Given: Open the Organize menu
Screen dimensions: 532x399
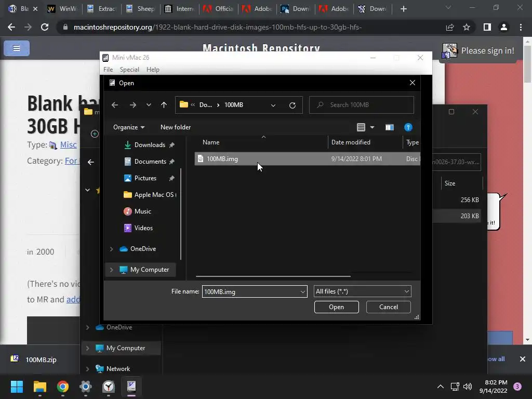Looking at the screenshot, I should point(129,127).
